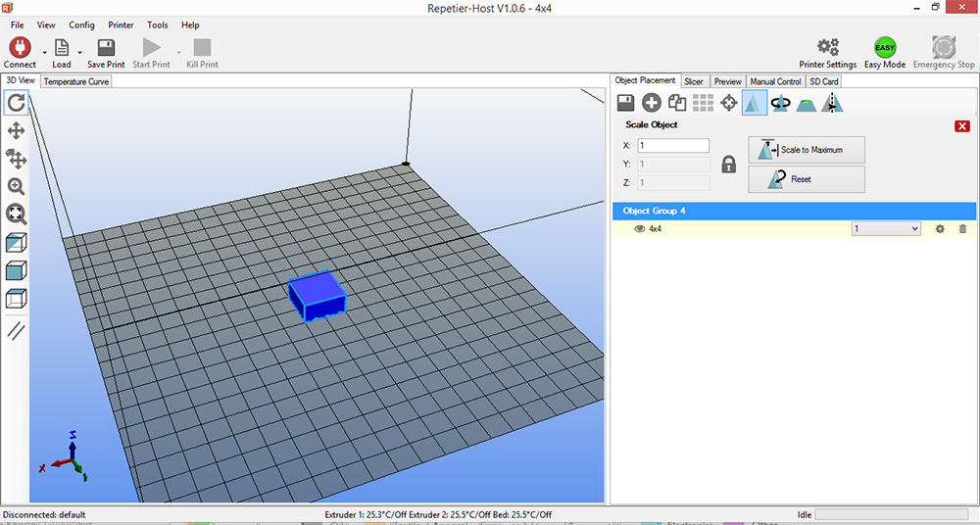Click the Copy Objects icon
980x525 pixels.
677,103
